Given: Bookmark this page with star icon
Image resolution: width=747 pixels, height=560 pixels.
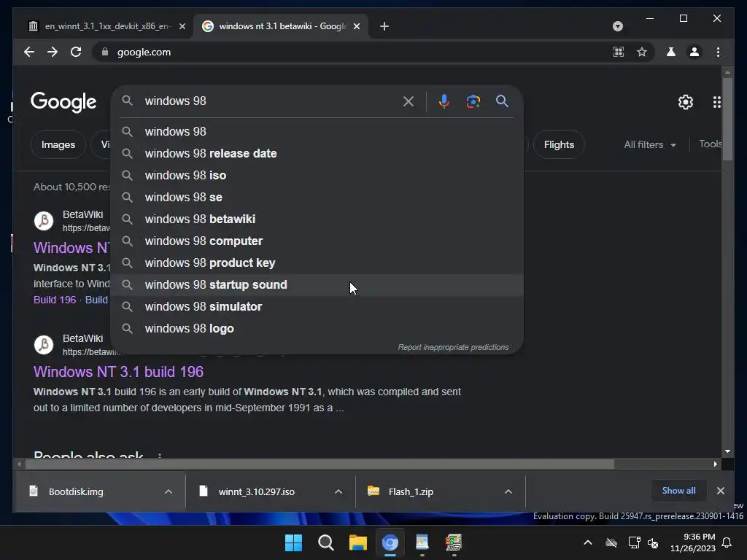Looking at the screenshot, I should pyautogui.click(x=642, y=52).
